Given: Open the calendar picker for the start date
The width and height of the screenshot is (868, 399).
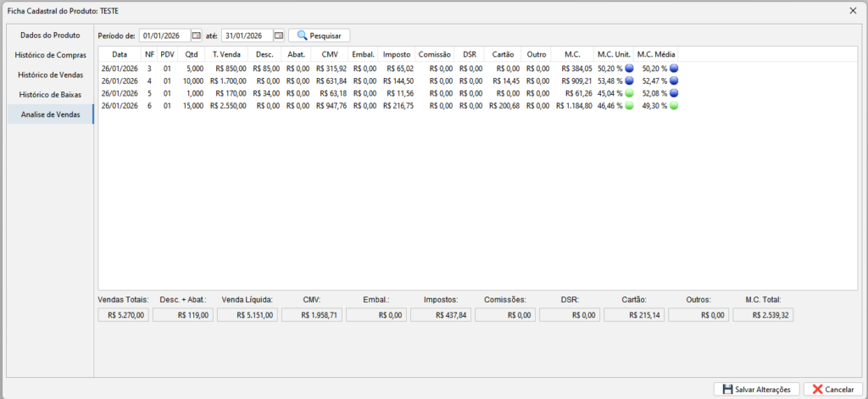Looking at the screenshot, I should [197, 36].
